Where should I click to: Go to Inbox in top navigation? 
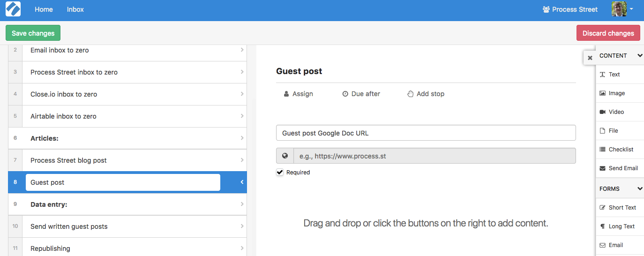click(x=75, y=9)
